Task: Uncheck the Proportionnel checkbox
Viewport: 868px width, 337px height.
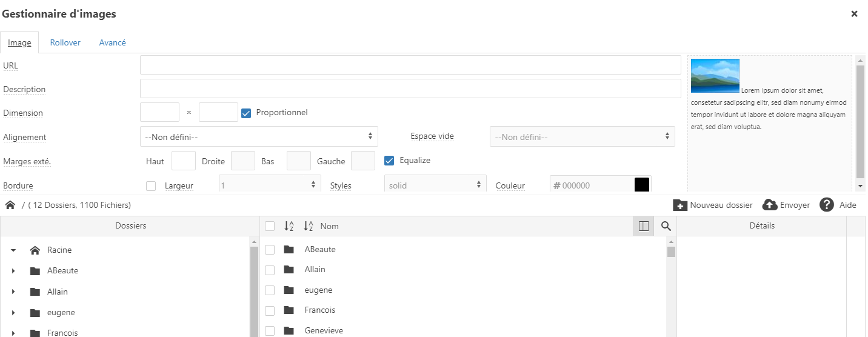Action: (x=246, y=113)
